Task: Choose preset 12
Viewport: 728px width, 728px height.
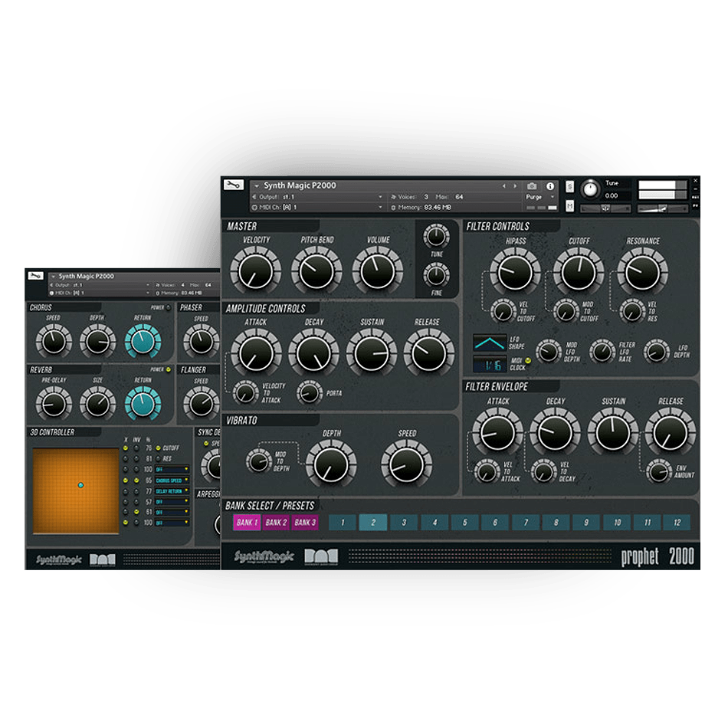Action: point(677,523)
